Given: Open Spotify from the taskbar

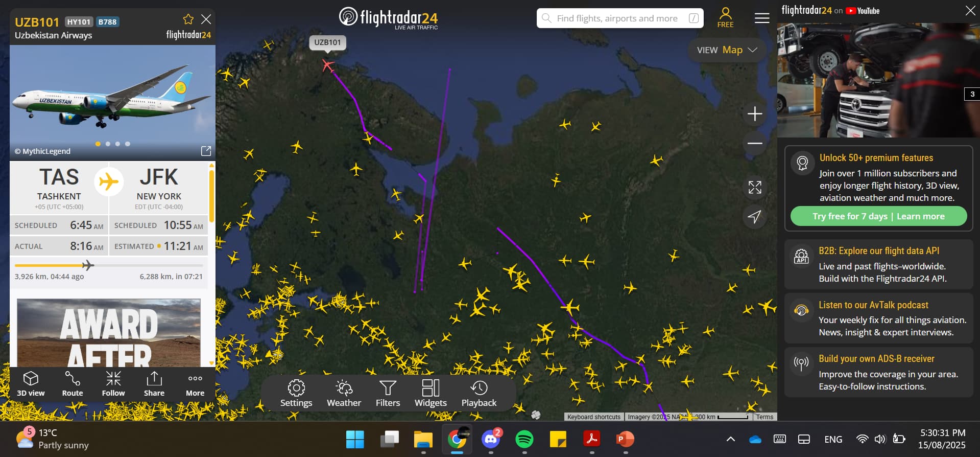Looking at the screenshot, I should tap(524, 440).
